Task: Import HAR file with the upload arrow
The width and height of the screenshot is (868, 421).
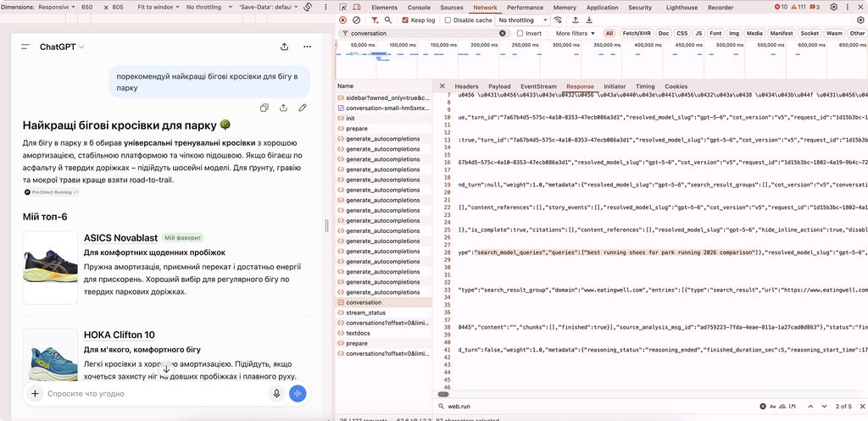Action: point(576,20)
